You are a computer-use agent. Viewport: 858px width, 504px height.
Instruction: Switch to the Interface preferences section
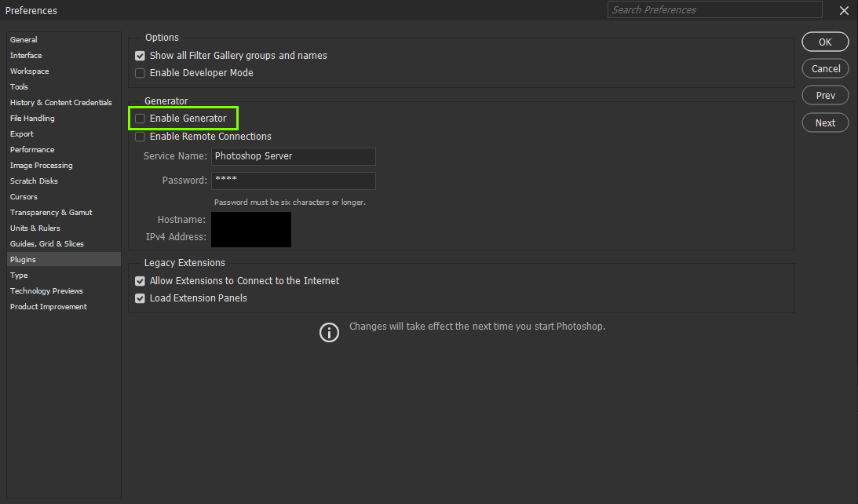click(26, 55)
